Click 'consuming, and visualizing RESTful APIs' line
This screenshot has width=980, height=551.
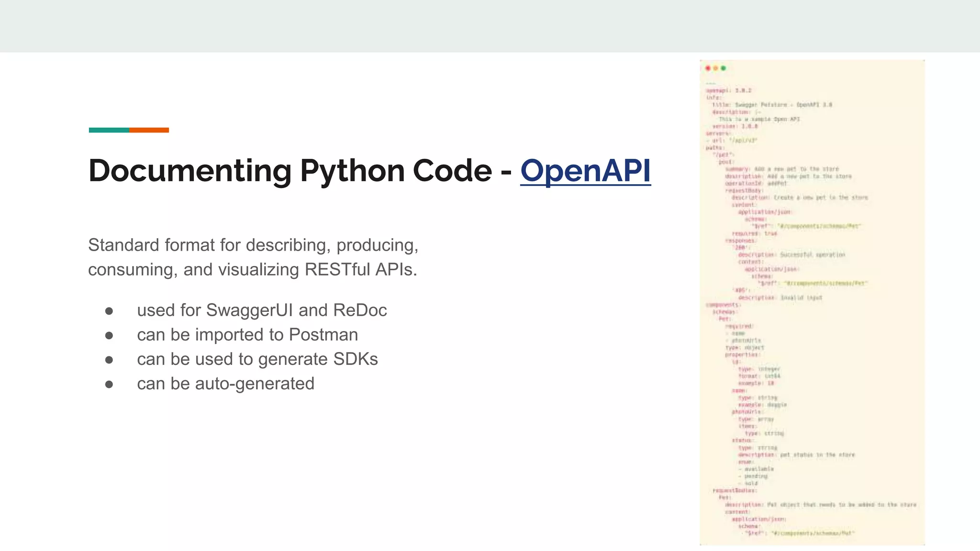(x=253, y=270)
